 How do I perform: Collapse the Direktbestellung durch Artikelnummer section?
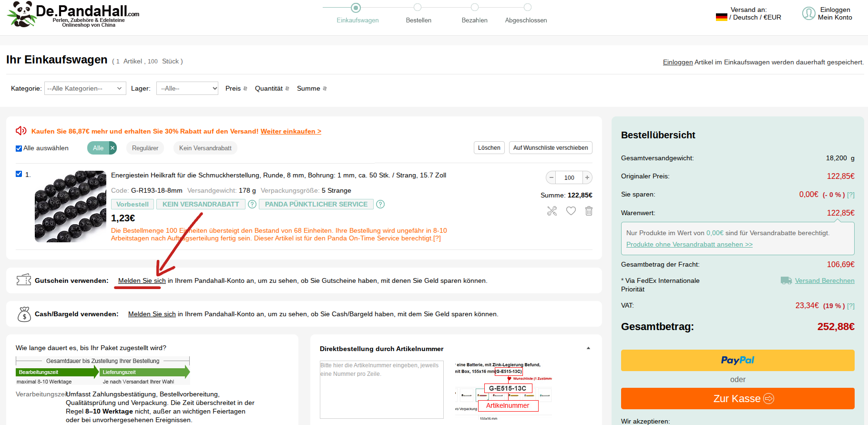coord(588,348)
